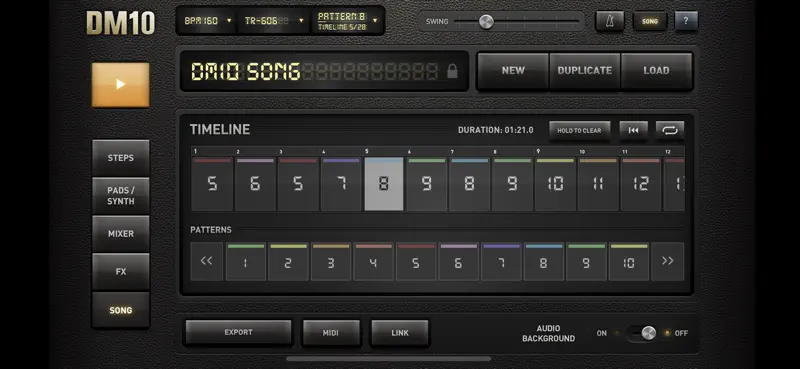800x369 pixels.
Task: Select timeline slot 10 with pattern 11
Action: [598, 184]
